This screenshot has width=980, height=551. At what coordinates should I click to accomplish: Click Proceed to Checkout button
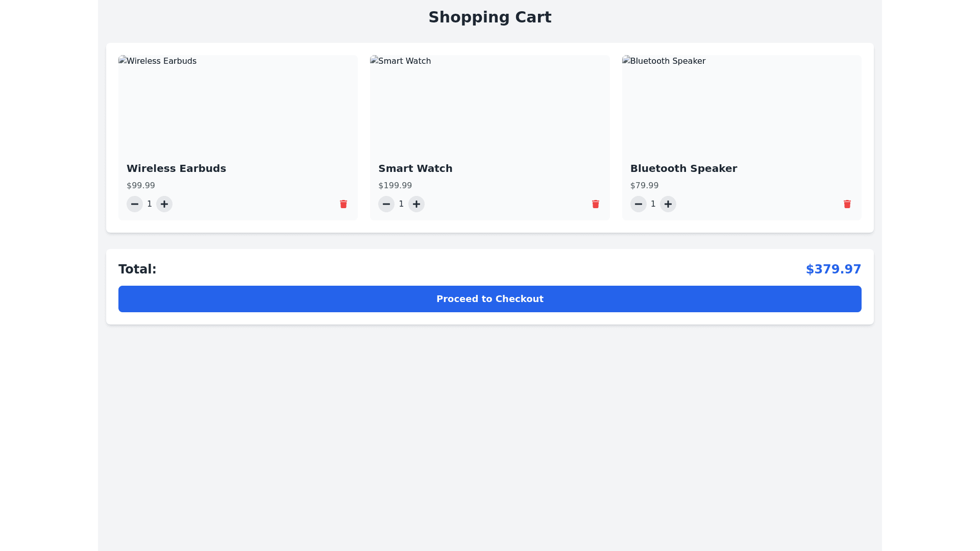point(490,299)
